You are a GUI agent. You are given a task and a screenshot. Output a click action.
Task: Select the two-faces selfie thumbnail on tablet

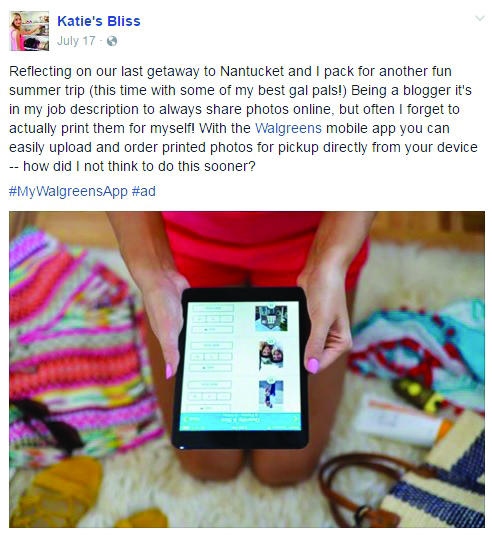pos(271,357)
